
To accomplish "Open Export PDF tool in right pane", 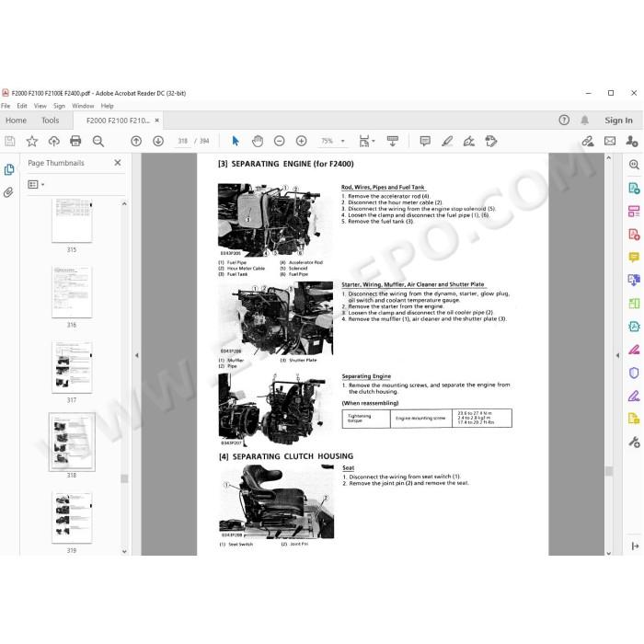I will 634,189.
